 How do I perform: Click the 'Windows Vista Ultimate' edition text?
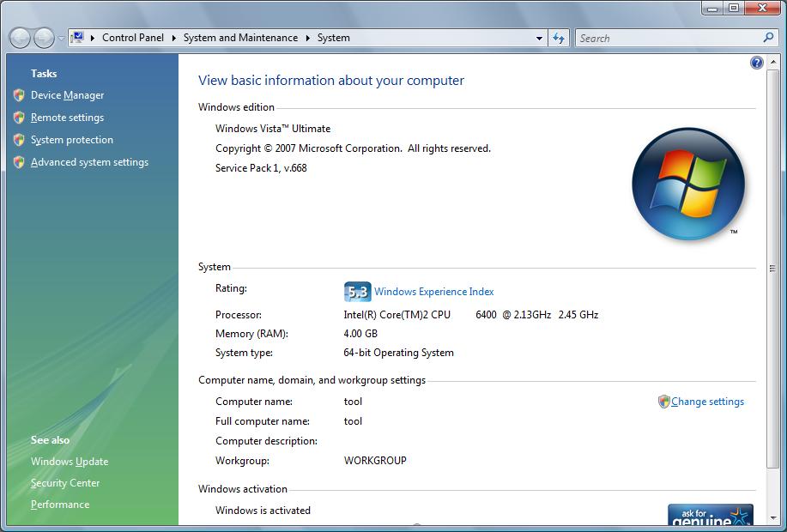(x=273, y=129)
